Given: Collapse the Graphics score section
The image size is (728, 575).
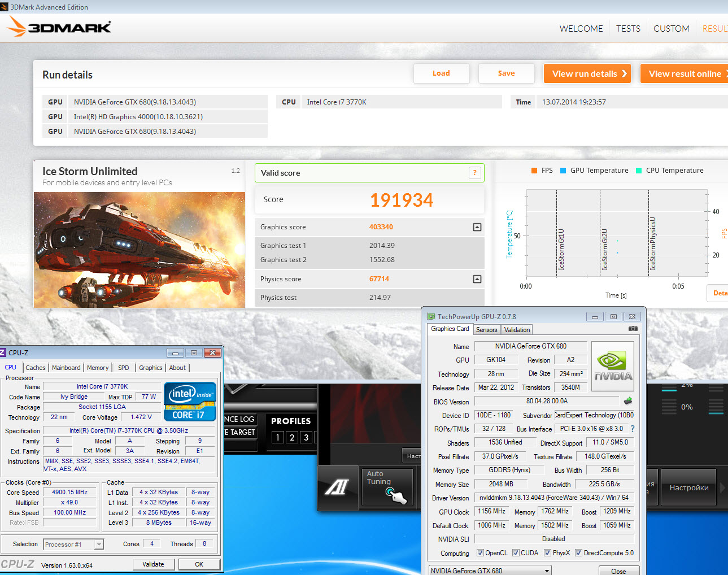Looking at the screenshot, I should pyautogui.click(x=477, y=227).
